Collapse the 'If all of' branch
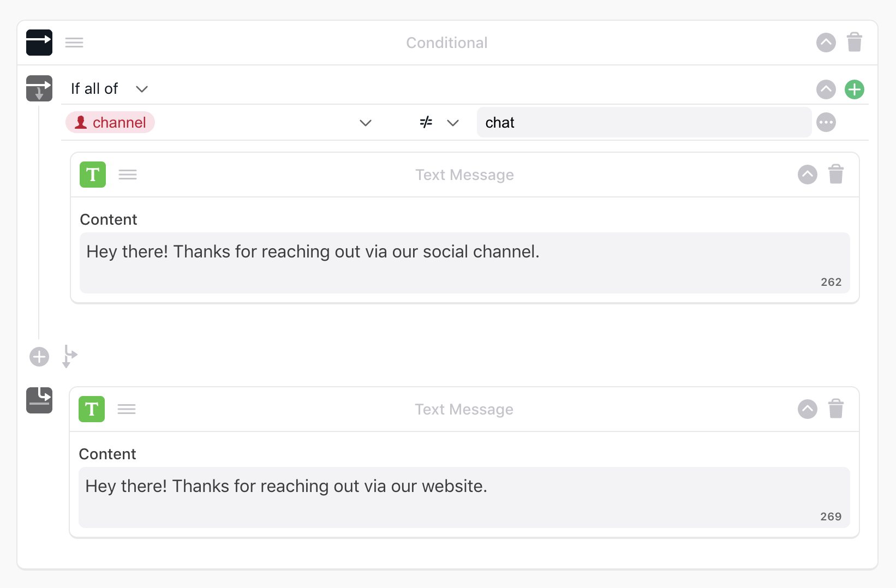 826,89
